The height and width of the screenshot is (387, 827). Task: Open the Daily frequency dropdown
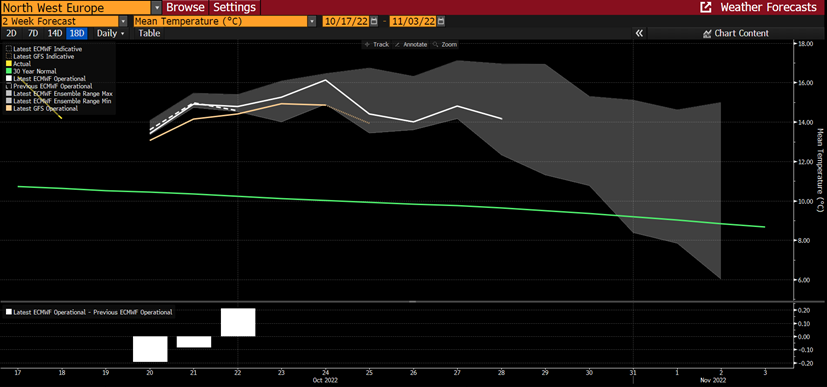pyautogui.click(x=111, y=33)
